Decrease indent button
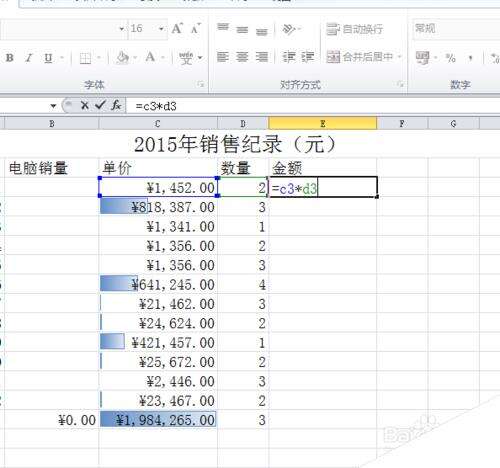Screen dimensions: 500x468 289,57
